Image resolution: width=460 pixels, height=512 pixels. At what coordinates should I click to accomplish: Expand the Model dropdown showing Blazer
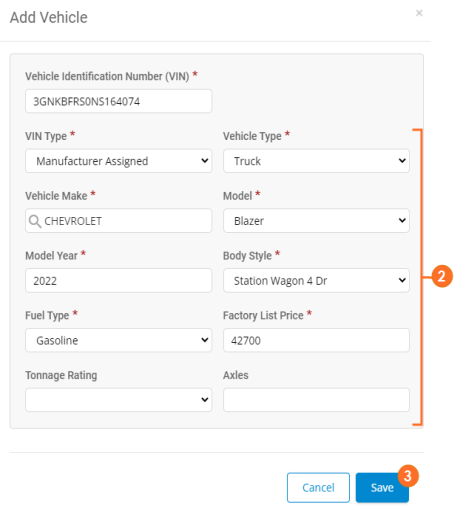coord(316,221)
